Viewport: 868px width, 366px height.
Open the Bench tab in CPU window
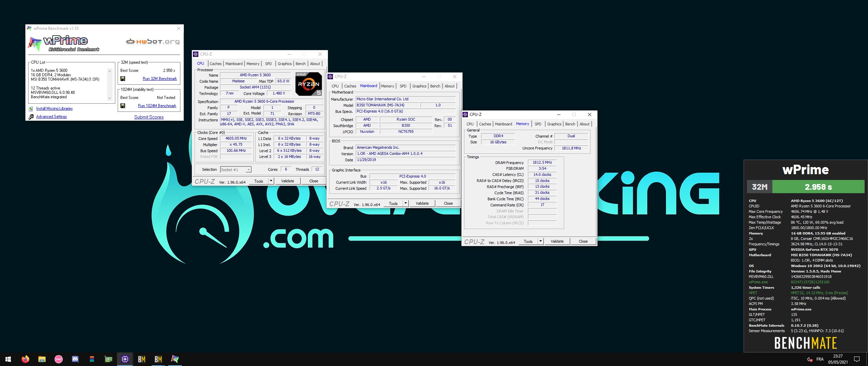point(300,64)
